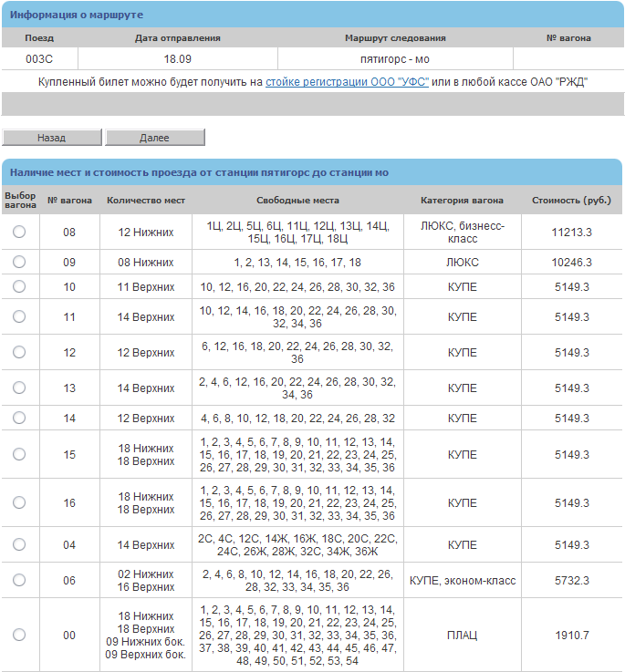This screenshot has width=625, height=672.
Task: Select radio button for wagon 09
Action: click(x=19, y=263)
